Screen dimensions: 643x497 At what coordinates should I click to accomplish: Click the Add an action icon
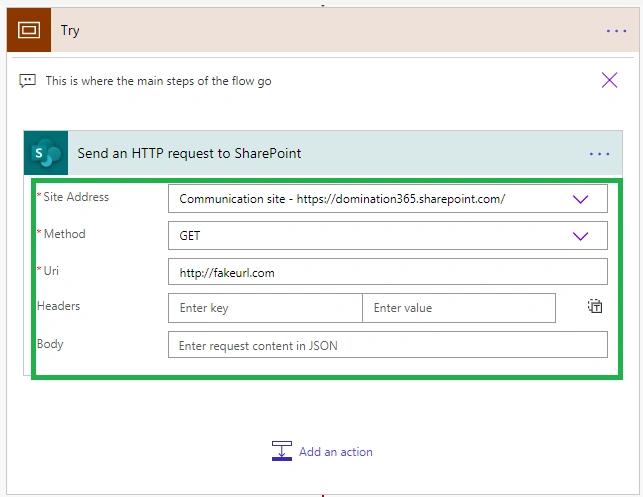(282, 451)
